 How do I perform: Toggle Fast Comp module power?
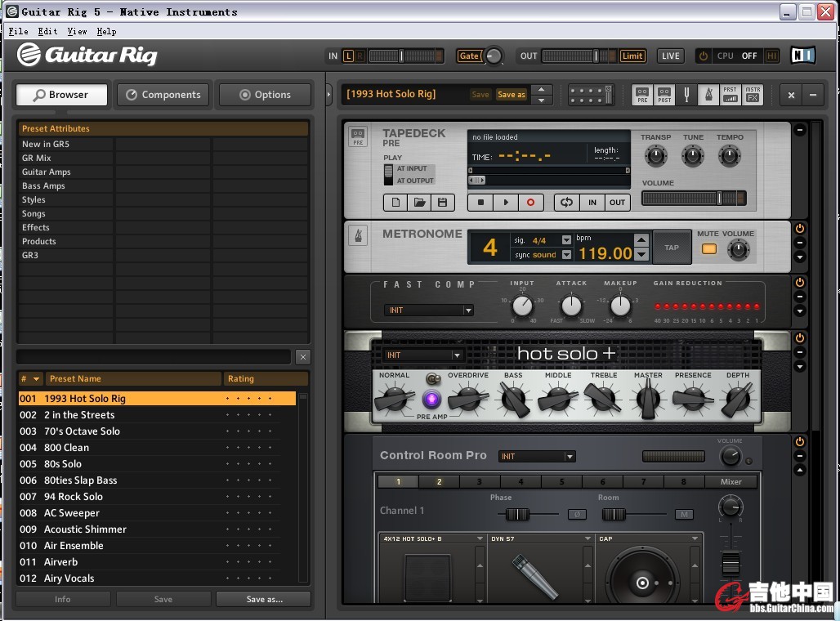pos(800,283)
